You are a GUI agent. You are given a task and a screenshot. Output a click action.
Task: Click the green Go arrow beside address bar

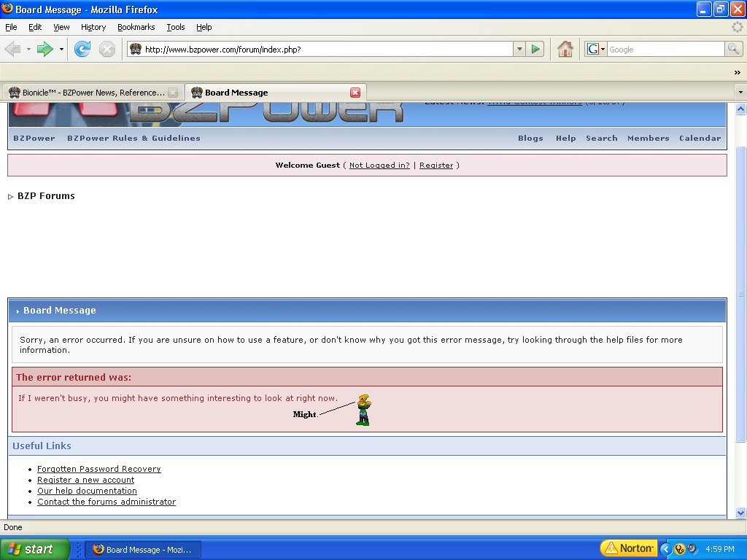535,49
